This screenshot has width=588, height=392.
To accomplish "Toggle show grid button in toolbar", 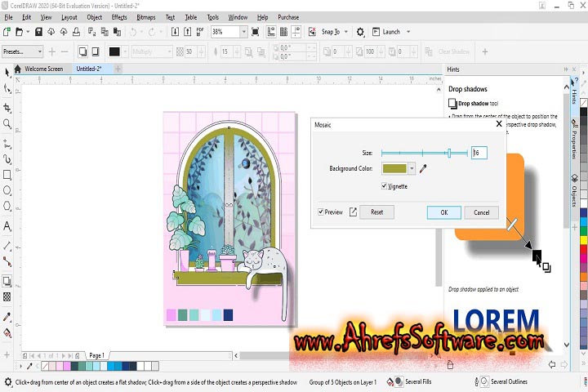I will click(284, 32).
